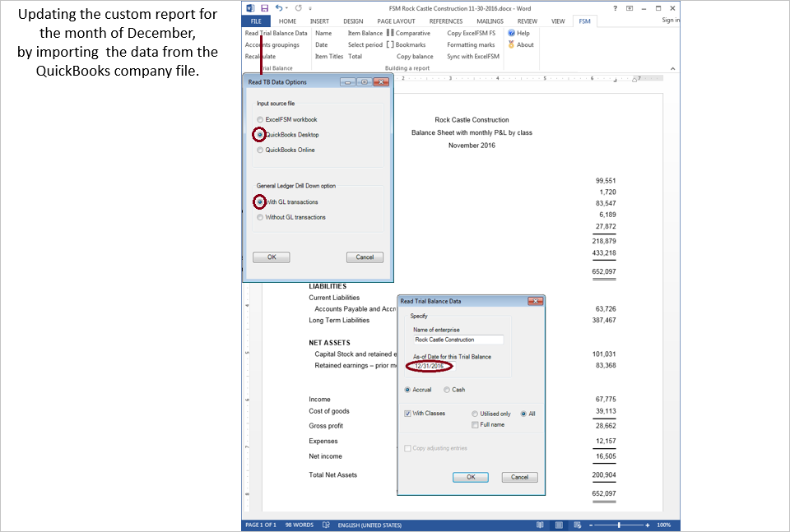Switch to the VIEW tab
Screen dimensions: 790x532
pyautogui.click(x=558, y=21)
